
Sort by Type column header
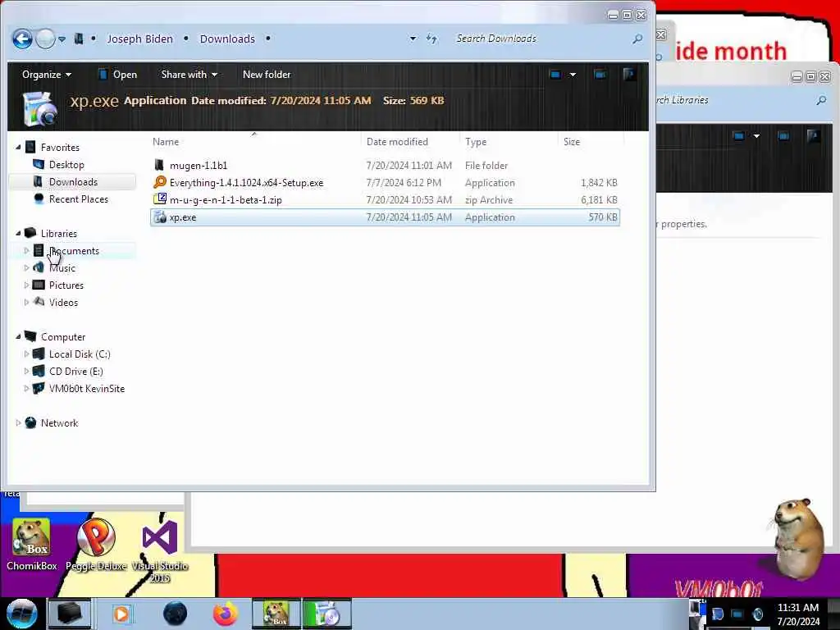(x=476, y=142)
